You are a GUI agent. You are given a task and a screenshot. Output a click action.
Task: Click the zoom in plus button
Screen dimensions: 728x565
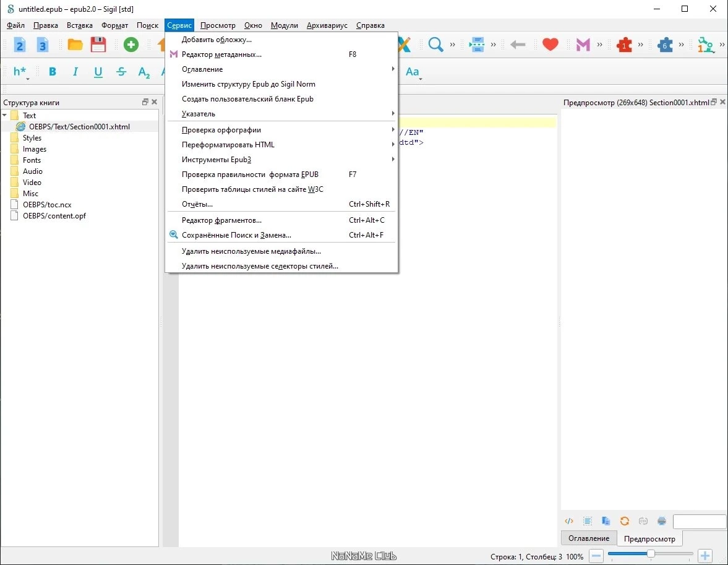pos(704,556)
